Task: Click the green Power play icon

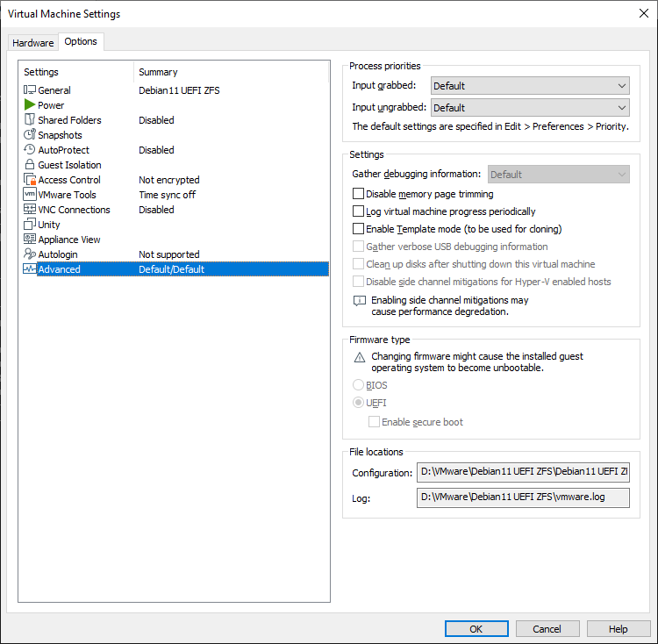Action: pyautogui.click(x=29, y=104)
